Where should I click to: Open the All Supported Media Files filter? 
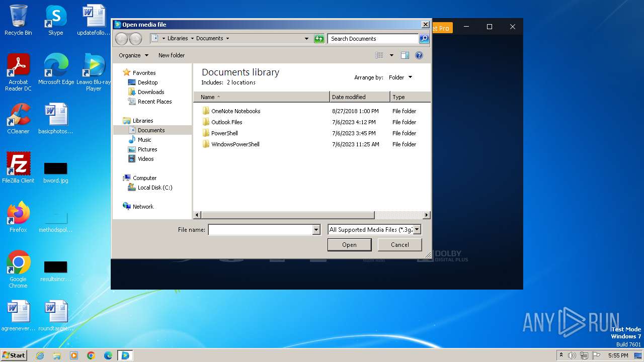(374, 230)
